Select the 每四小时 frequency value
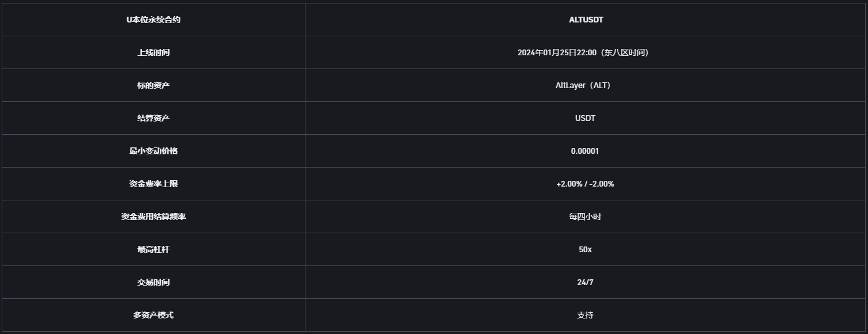The height and width of the screenshot is (334, 868). point(585,217)
